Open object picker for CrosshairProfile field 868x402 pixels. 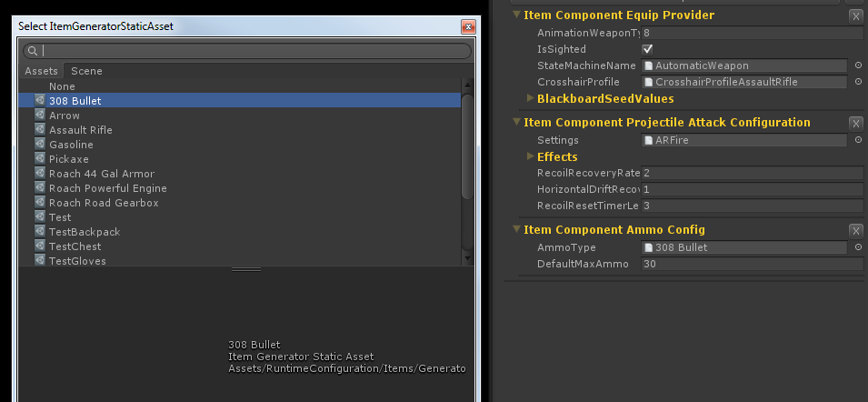pyautogui.click(x=858, y=82)
